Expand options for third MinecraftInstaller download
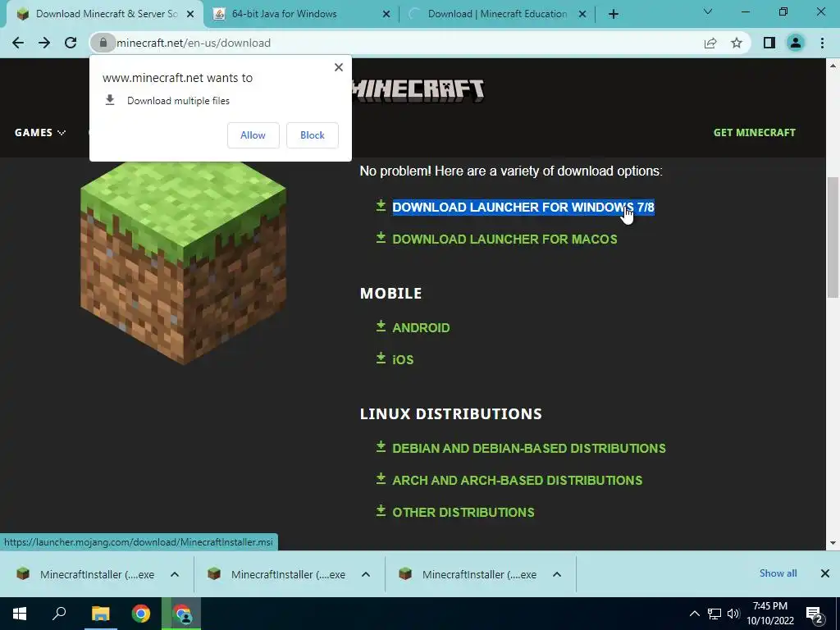Screen dimensions: 840x630 (557, 574)
